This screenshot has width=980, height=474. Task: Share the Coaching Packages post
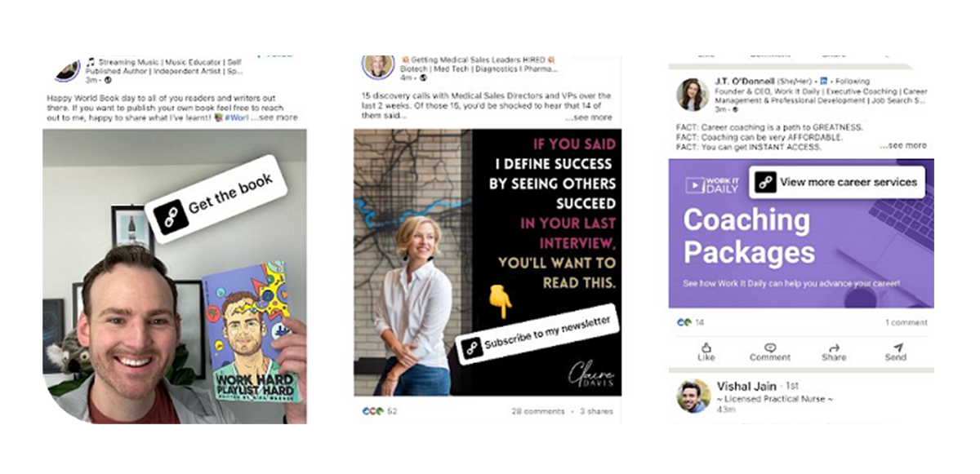coord(834,352)
